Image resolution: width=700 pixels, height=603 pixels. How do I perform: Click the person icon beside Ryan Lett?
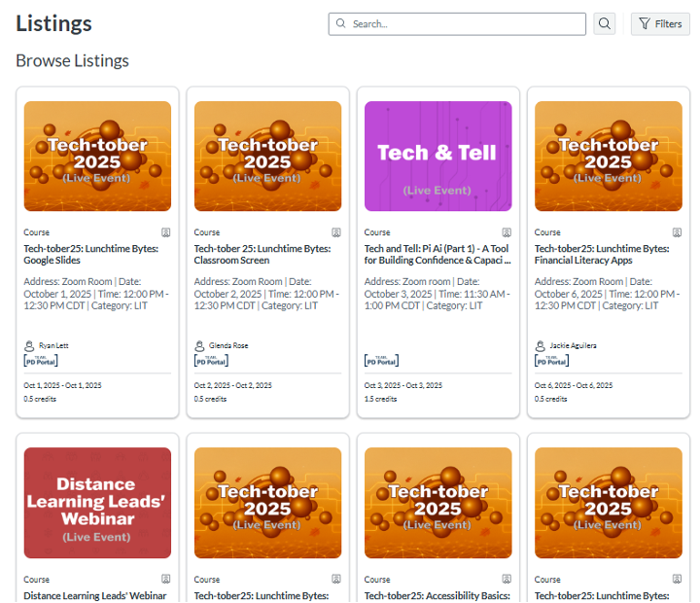tap(29, 345)
